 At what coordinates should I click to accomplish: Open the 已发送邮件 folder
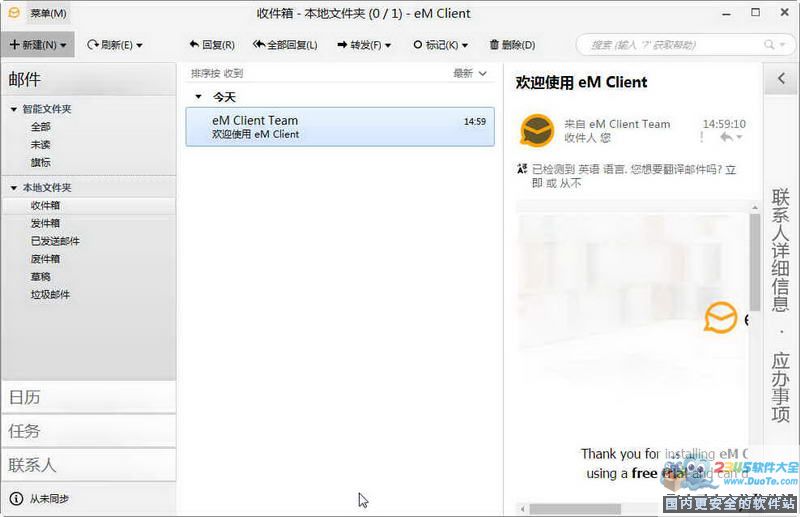coord(55,241)
